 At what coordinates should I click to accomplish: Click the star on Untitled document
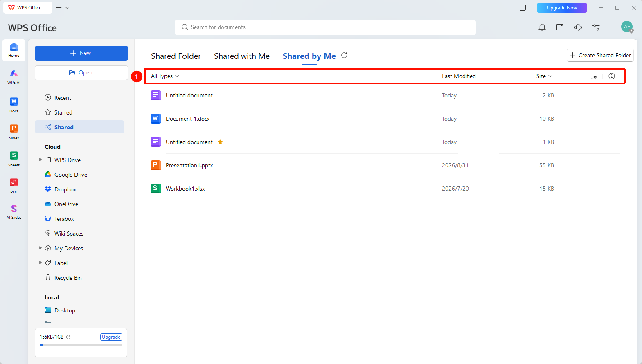click(220, 142)
